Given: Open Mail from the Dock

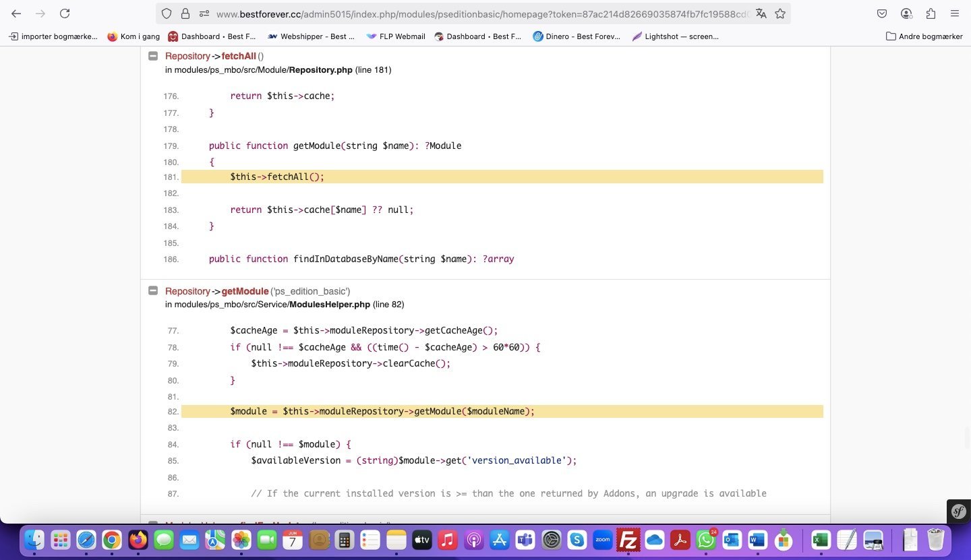Looking at the screenshot, I should click(189, 540).
